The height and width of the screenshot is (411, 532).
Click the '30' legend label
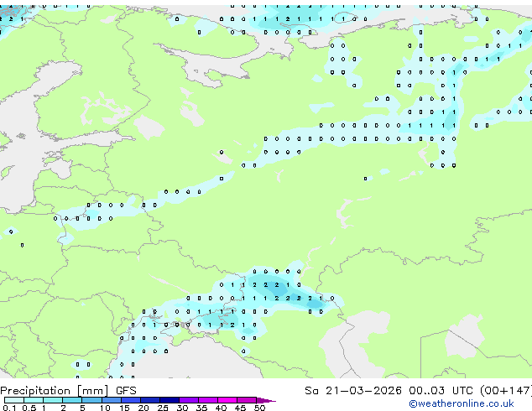[x=182, y=408]
